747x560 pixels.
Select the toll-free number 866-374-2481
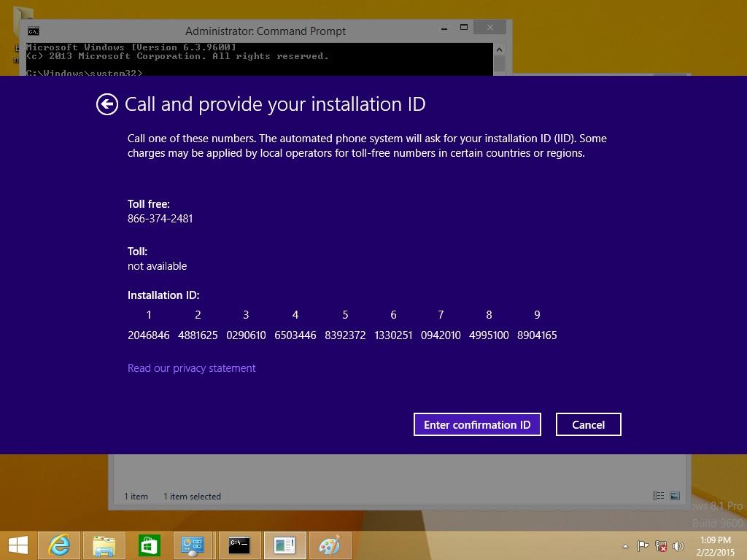click(x=160, y=219)
